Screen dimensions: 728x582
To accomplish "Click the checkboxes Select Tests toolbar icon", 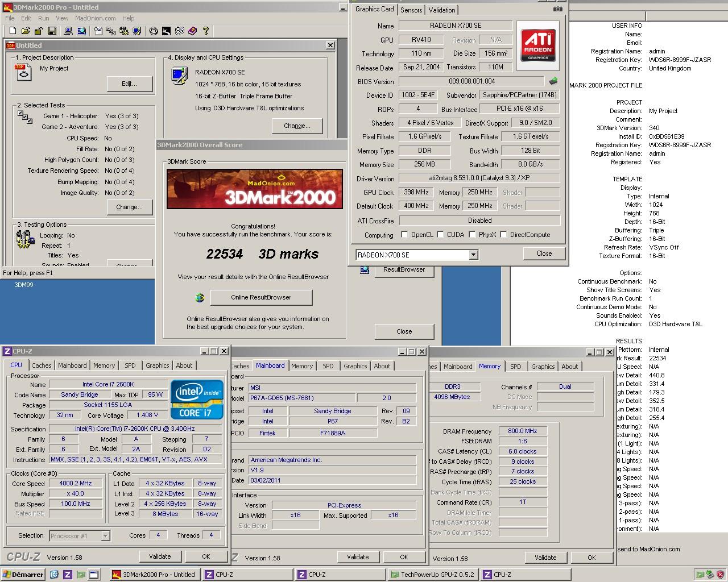I will coord(111,31).
